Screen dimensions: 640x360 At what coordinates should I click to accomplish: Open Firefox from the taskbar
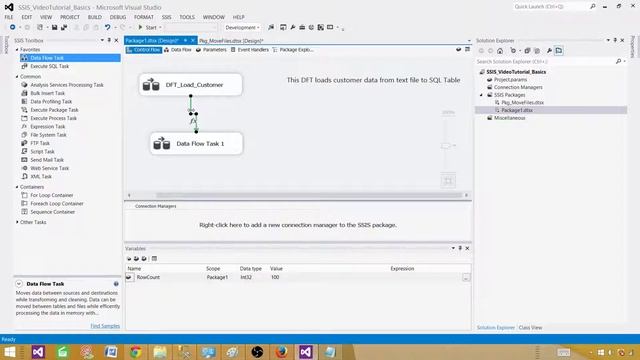click(281, 352)
